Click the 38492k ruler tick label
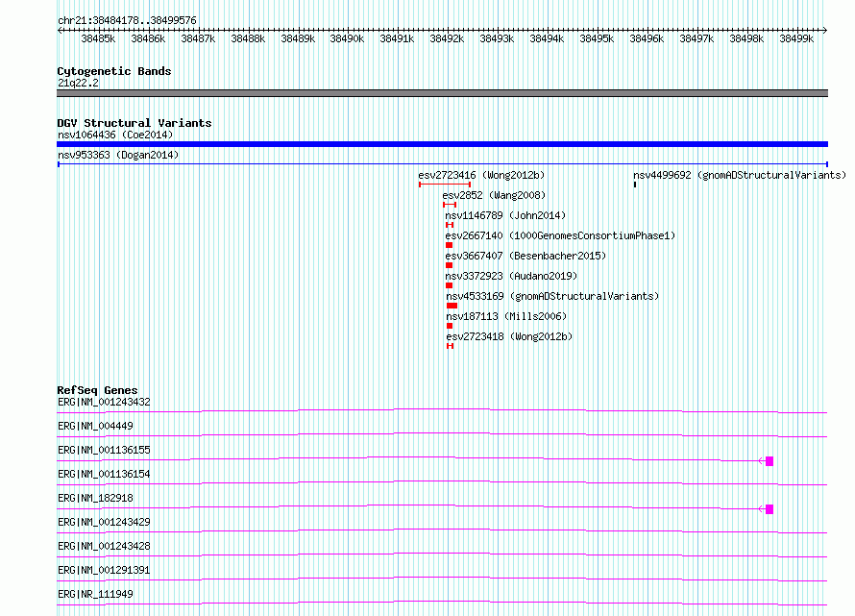This screenshot has height=616, width=855. click(x=447, y=38)
